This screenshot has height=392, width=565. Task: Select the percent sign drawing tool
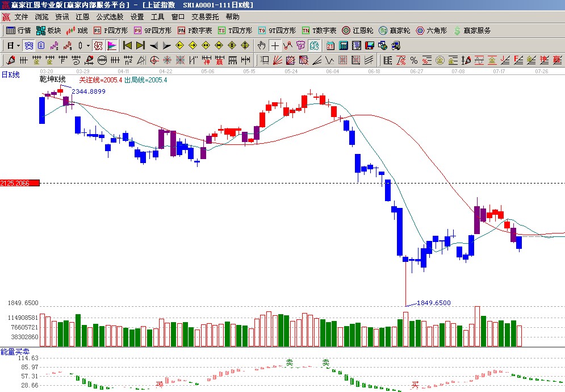point(413,60)
